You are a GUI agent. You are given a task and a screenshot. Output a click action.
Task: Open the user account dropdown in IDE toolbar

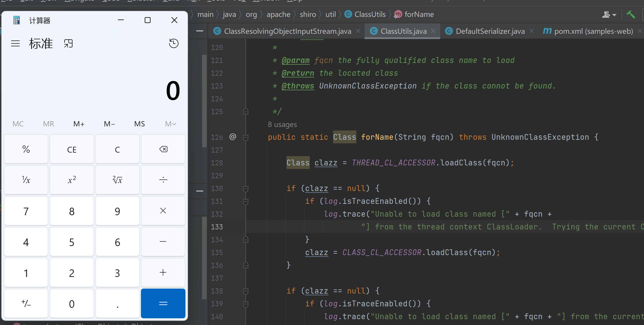click(609, 14)
